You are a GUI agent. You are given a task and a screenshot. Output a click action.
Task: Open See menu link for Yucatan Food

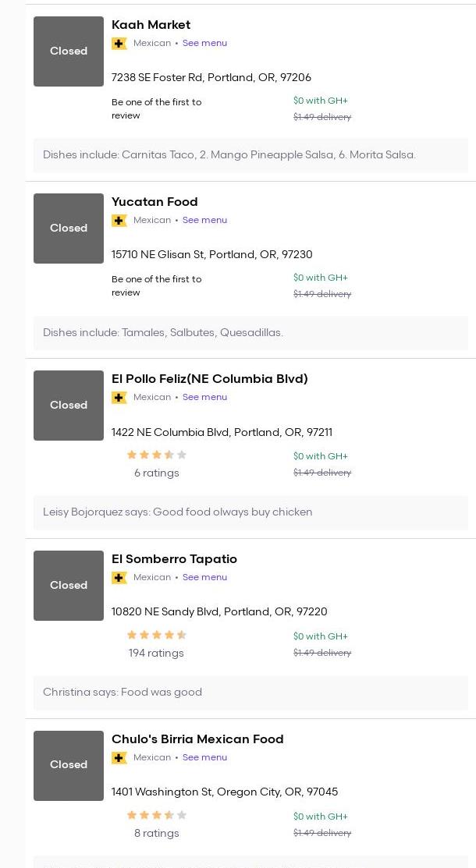pyautogui.click(x=204, y=221)
